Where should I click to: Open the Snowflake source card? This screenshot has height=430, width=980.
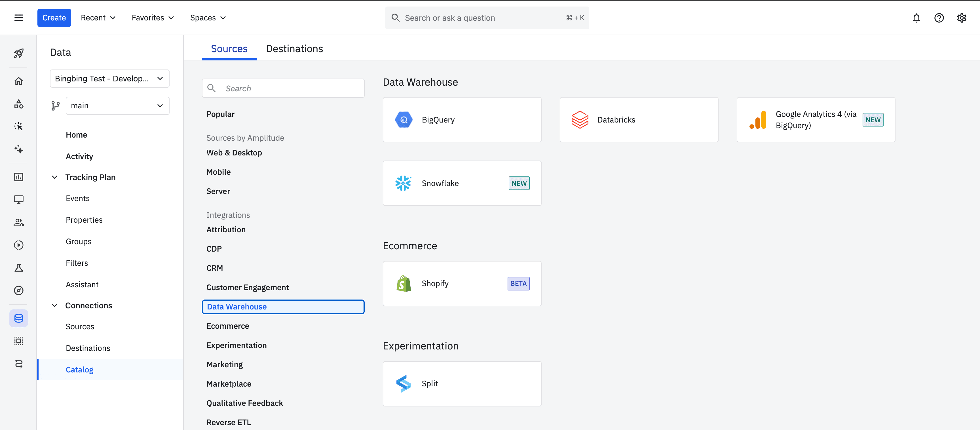tap(461, 184)
